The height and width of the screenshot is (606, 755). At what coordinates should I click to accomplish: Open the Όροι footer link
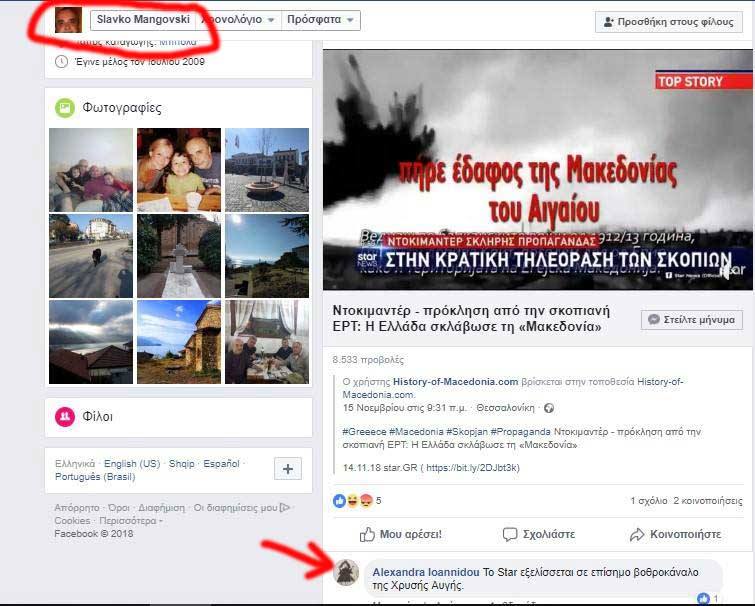[x=119, y=508]
